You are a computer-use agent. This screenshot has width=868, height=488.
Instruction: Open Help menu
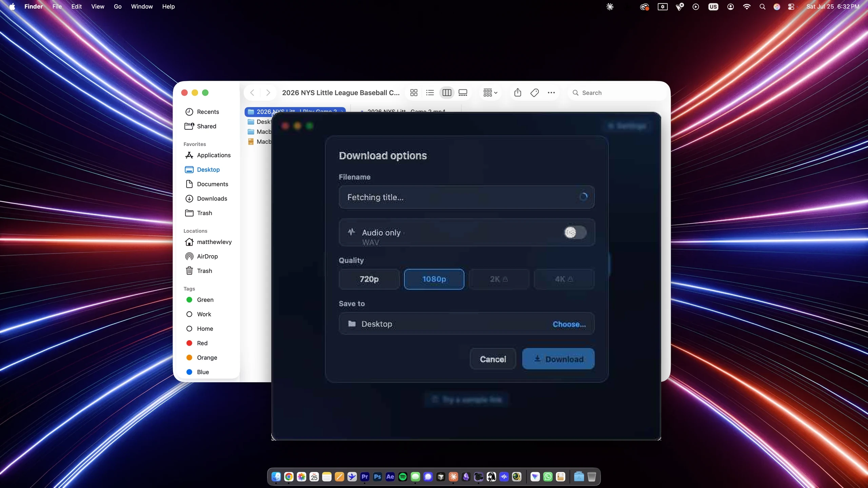168,6
